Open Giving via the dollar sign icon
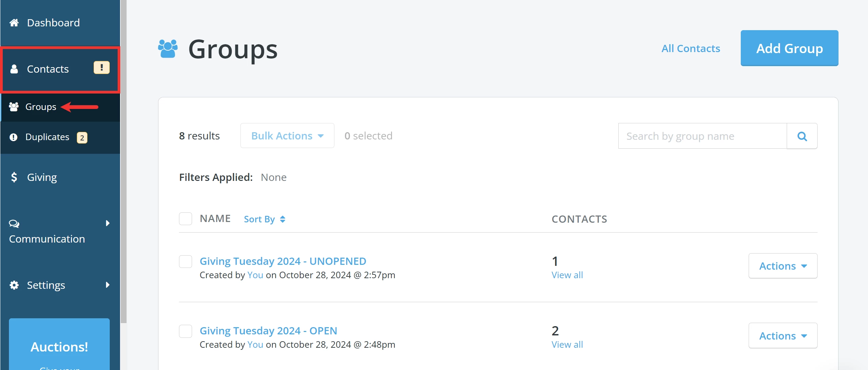The image size is (868, 370). (14, 177)
